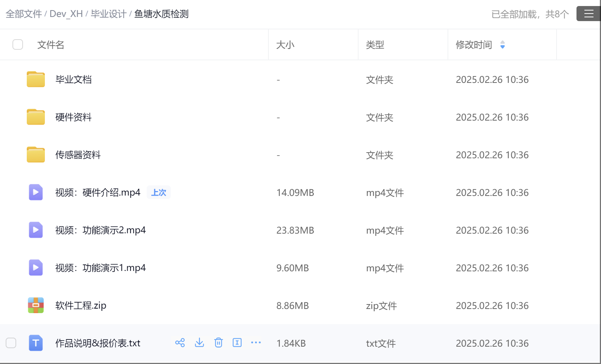Open more options for 作品说明&报价表.txt
The image size is (601, 364).
coord(256,343)
